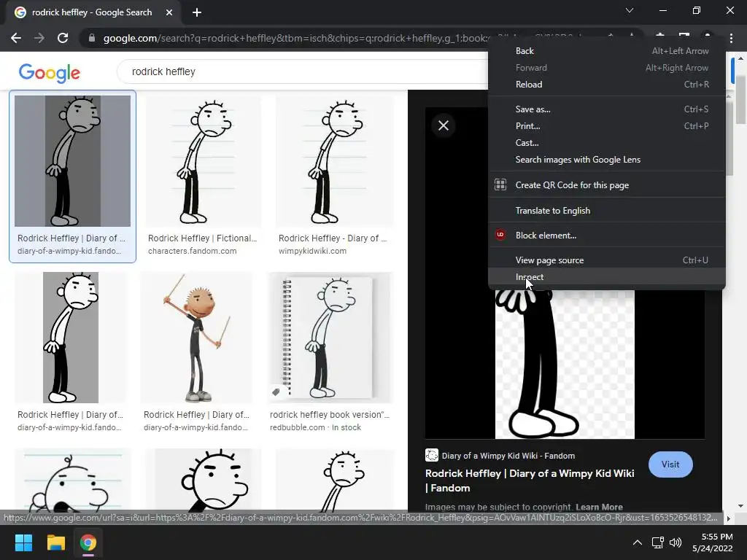This screenshot has width=747, height=560.
Task: Click the Google logo
Action: click(50, 73)
